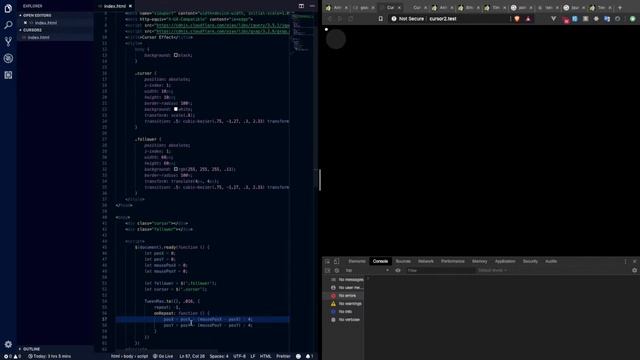Open the feedback smiley in status bar
The image size is (640, 360).
298,356
